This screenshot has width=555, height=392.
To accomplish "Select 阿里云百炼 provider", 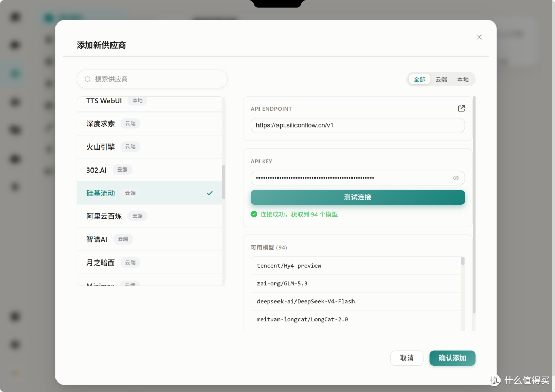I will 150,216.
